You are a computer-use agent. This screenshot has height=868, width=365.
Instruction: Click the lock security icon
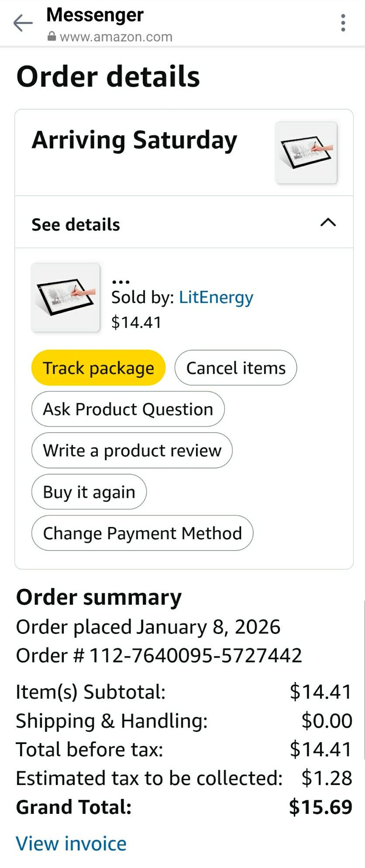pos(52,37)
